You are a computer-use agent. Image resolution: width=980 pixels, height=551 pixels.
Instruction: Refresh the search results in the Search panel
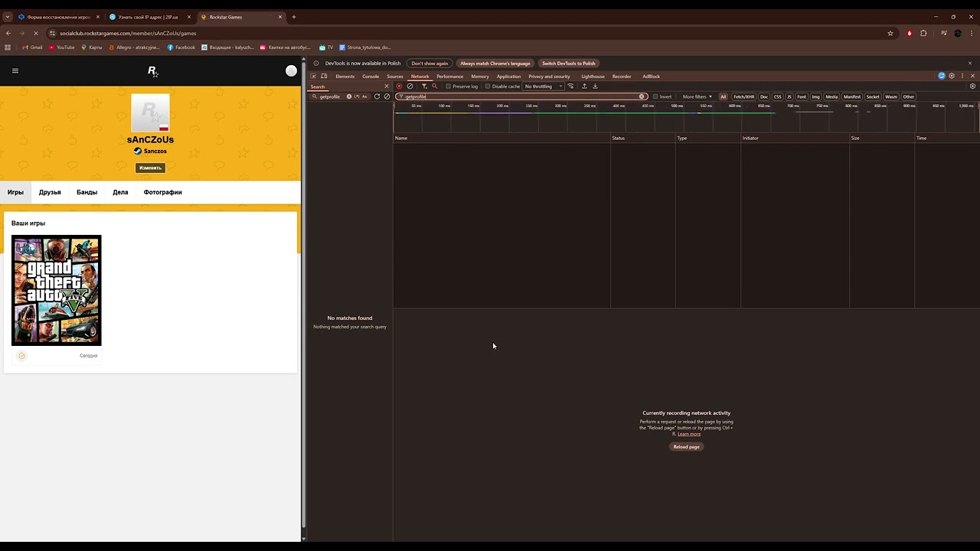pos(377,96)
